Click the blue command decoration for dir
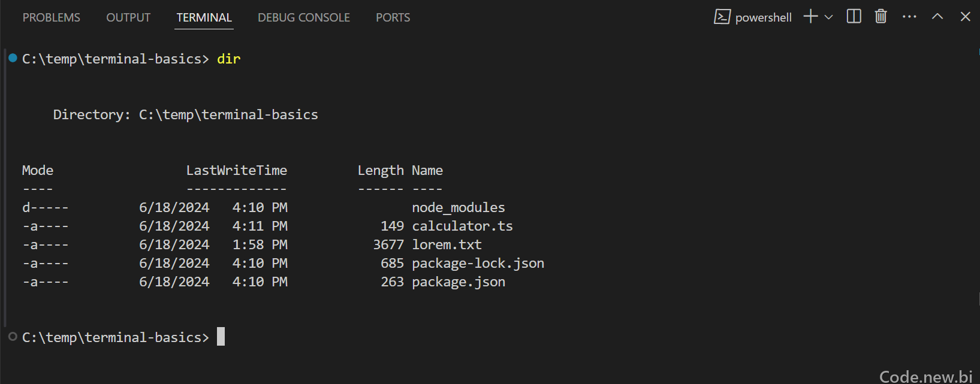Image resolution: width=980 pixels, height=384 pixels. point(13,58)
